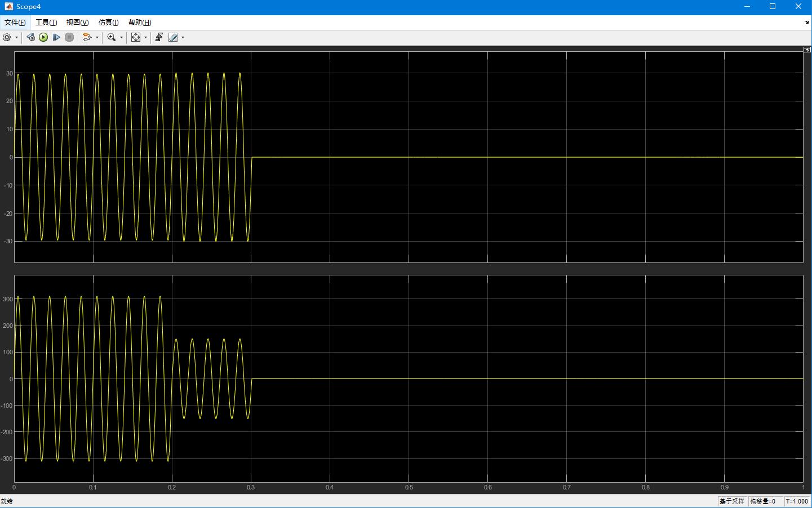This screenshot has width=812, height=508.
Task: Expand the configuration properties dropdown arrow
Action: pyautogui.click(x=16, y=38)
